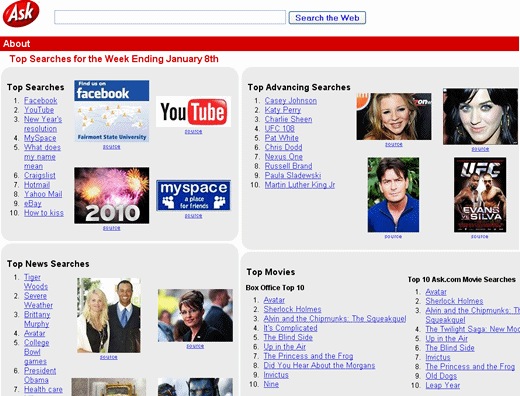Click the dark-haired woman photo in Advancing Searches
This screenshot has width=520, height=396.
pos(480,116)
